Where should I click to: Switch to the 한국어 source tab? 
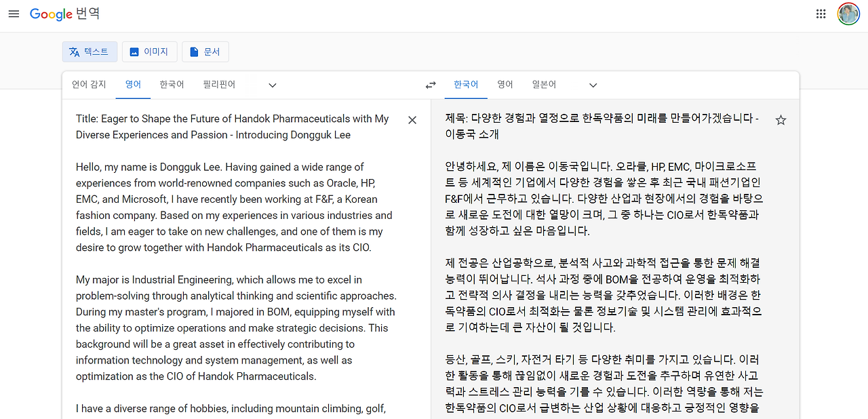click(x=171, y=84)
